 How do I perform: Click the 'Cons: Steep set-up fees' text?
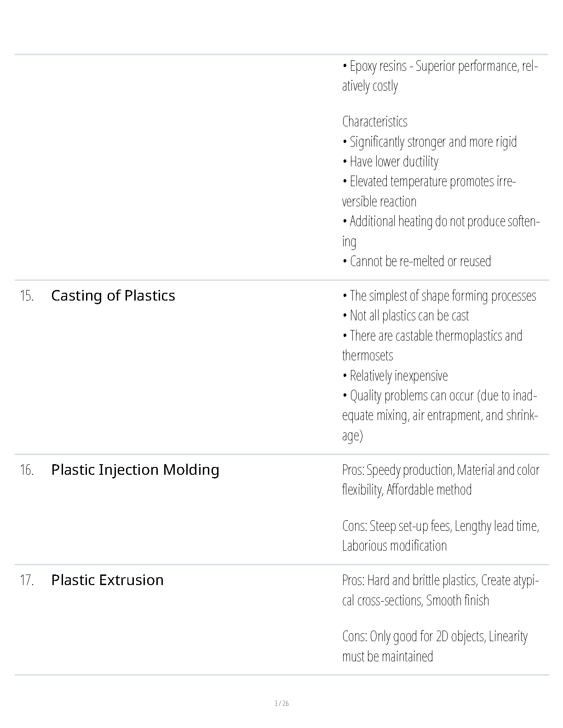[x=441, y=535]
